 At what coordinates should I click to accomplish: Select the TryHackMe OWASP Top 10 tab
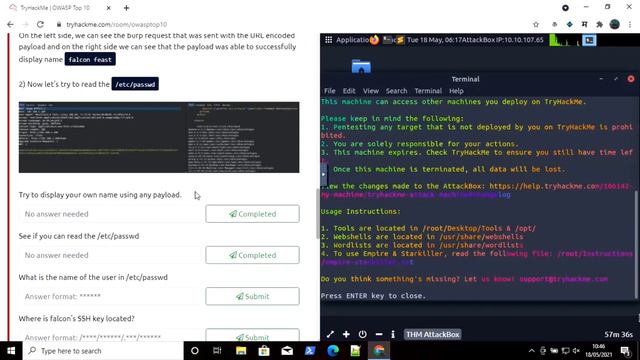pos(55,8)
